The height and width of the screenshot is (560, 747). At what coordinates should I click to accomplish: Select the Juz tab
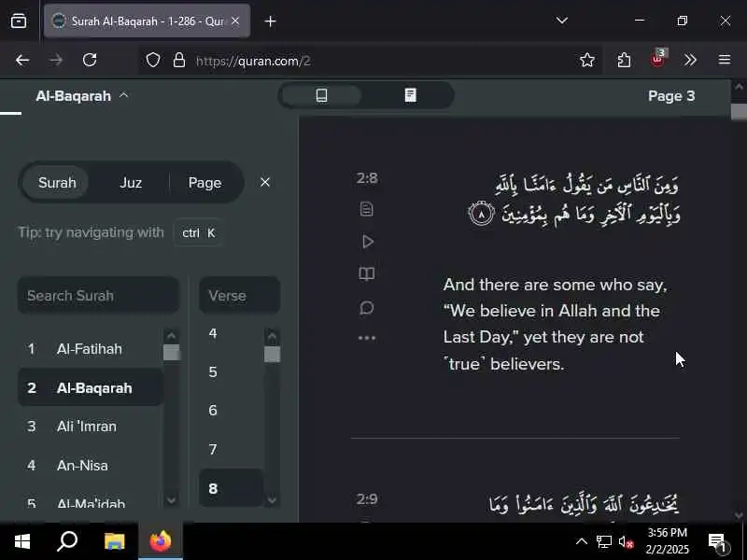point(131,182)
